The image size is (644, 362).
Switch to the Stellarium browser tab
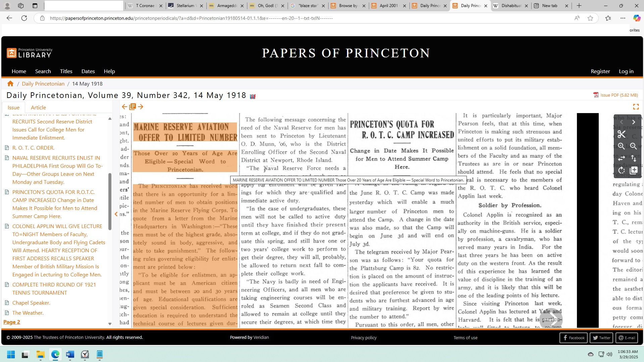[x=186, y=6]
